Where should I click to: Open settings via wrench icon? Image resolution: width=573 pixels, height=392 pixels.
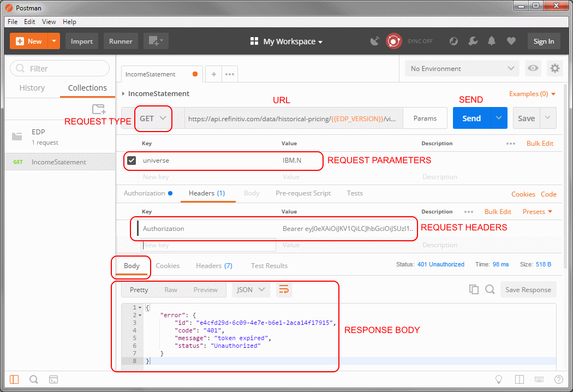point(473,41)
